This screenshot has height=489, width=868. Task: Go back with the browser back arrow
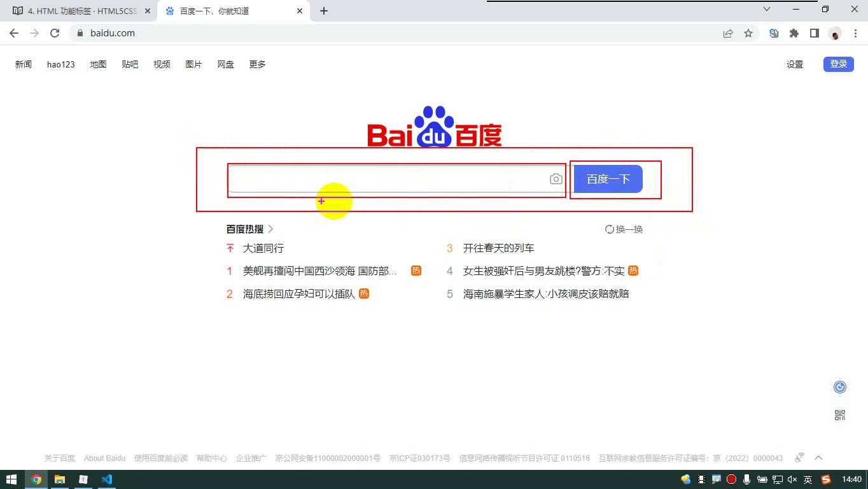coord(14,33)
